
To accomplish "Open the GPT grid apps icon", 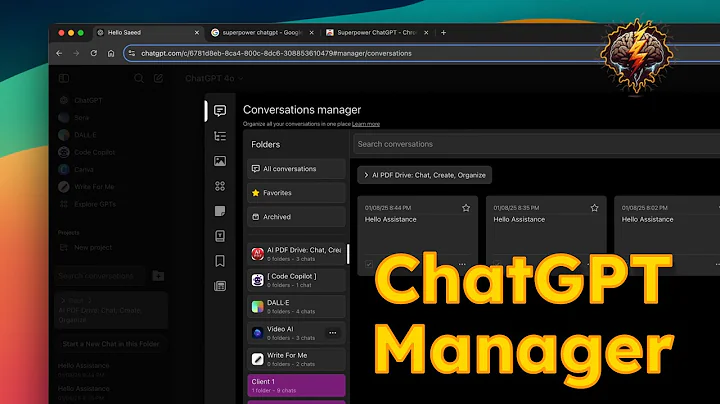I will tap(220, 186).
